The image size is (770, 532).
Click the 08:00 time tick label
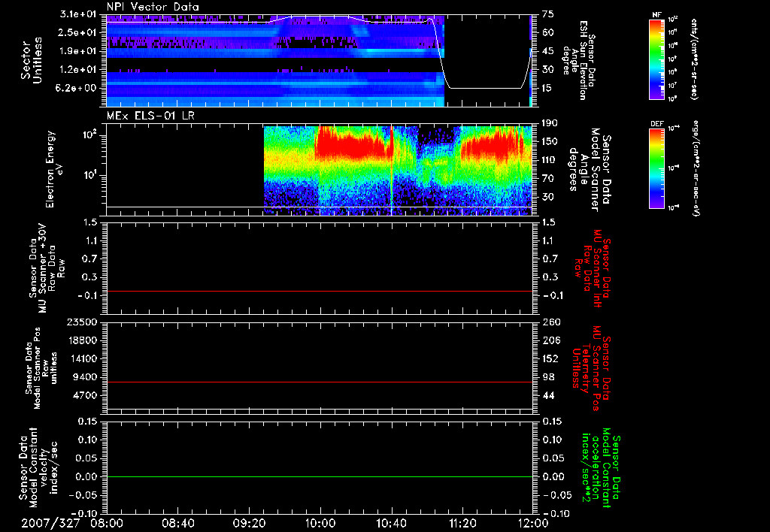pyautogui.click(x=107, y=523)
